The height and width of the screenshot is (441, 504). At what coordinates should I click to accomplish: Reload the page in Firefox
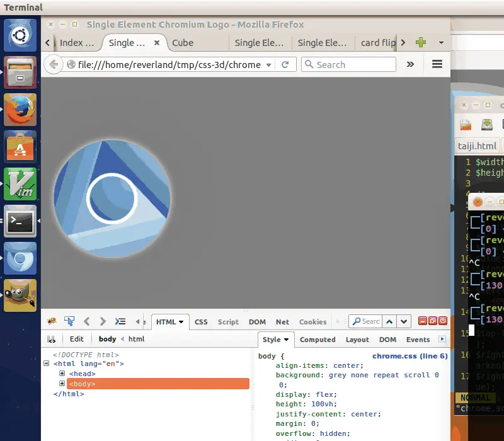tap(285, 65)
